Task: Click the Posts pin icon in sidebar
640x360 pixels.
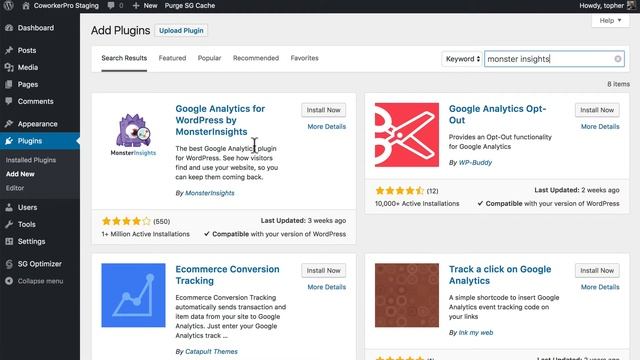Action: pyautogui.click(x=9, y=50)
